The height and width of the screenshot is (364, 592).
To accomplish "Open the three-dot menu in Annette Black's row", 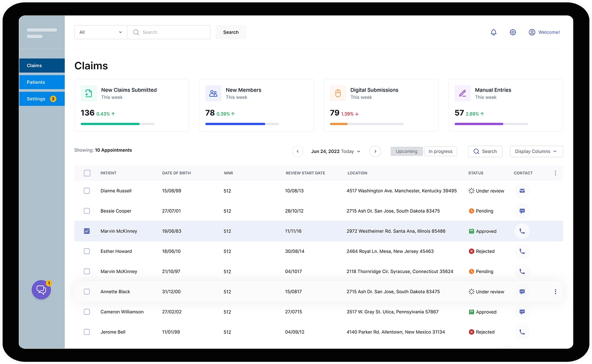I will click(555, 291).
